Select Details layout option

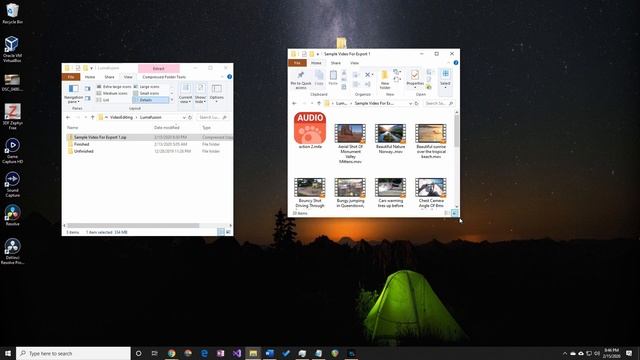point(151,100)
